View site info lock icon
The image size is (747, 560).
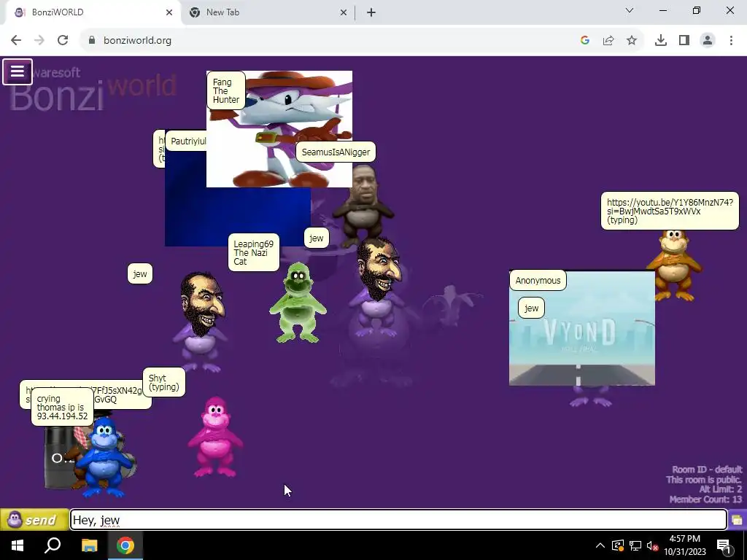point(92,41)
